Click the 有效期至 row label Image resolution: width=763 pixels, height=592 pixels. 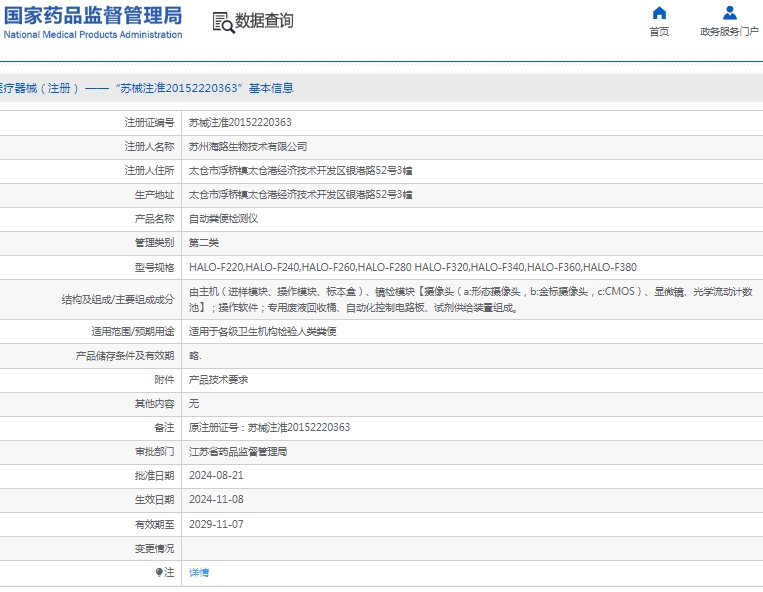click(x=154, y=524)
